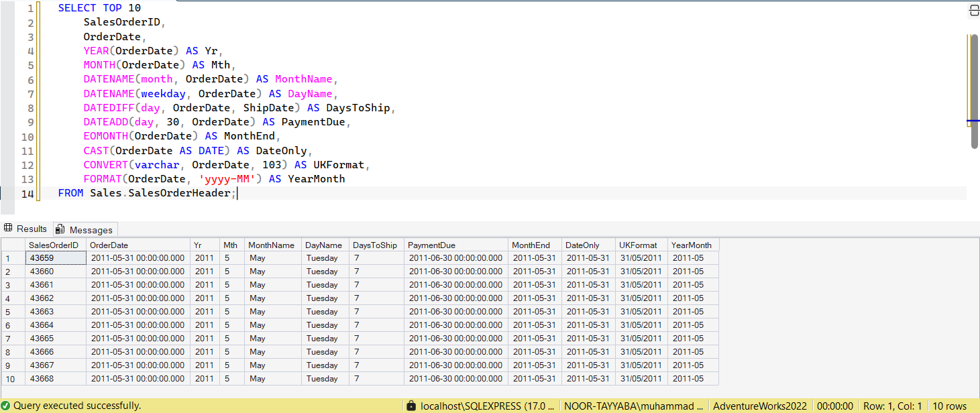Click the YearMonth cell in row 43667
Viewport: 980px width, 413px height.
693,365
